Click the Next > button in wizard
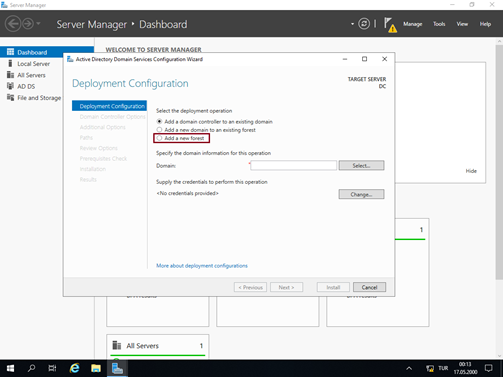Viewport: 503px width, 377px height. (286, 287)
